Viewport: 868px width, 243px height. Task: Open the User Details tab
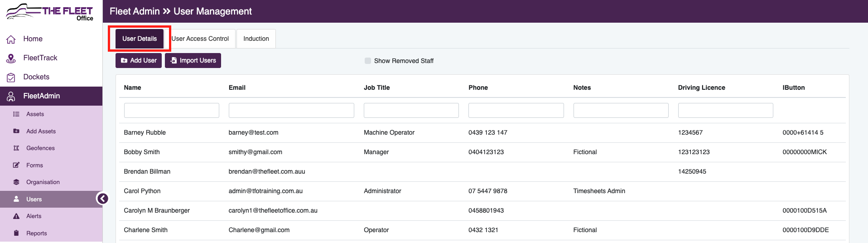coord(140,39)
